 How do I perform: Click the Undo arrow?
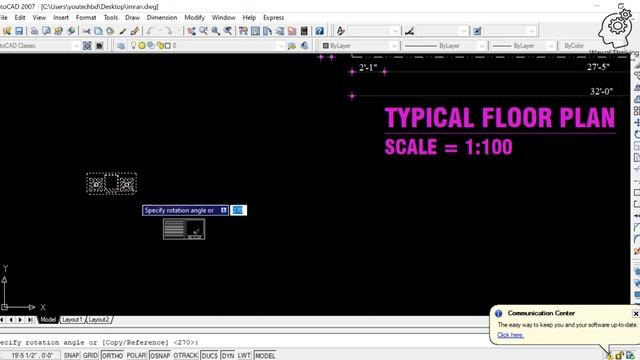(150, 31)
